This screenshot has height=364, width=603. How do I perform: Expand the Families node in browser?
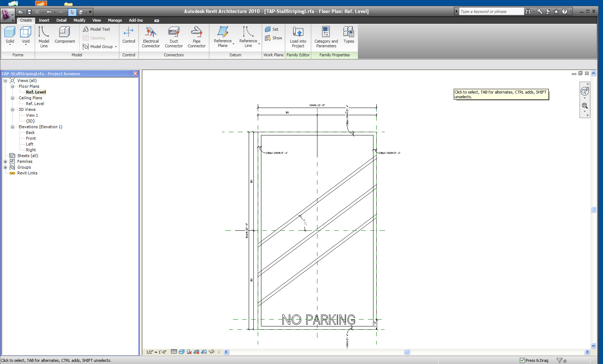[5, 161]
